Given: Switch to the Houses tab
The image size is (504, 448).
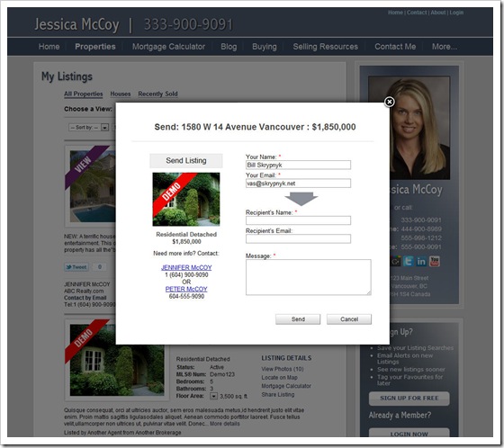Looking at the screenshot, I should (x=121, y=94).
